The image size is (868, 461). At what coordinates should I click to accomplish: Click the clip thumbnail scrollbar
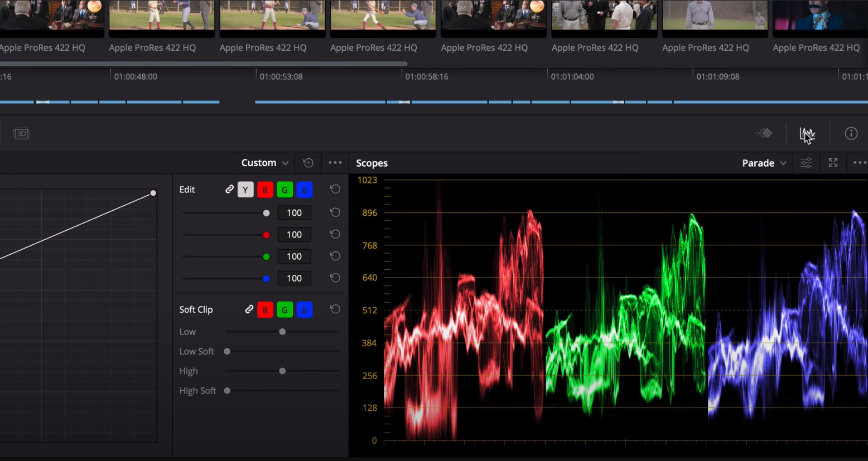pos(204,64)
